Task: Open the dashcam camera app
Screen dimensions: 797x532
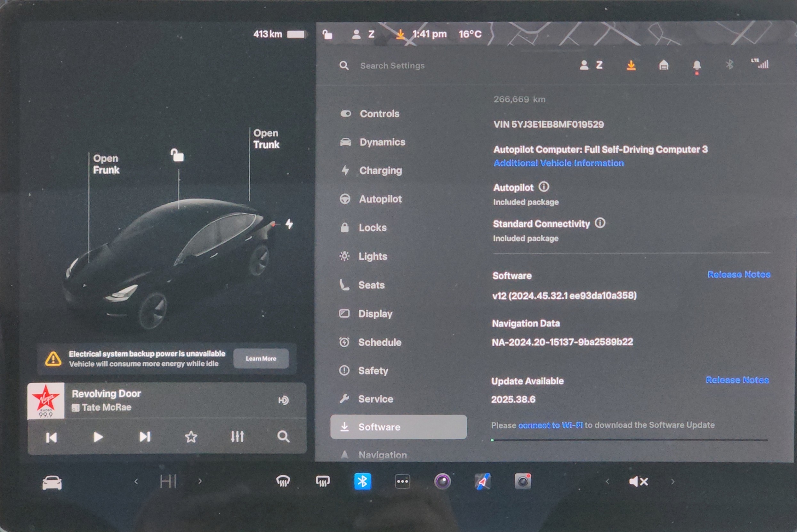Action: pos(522,481)
